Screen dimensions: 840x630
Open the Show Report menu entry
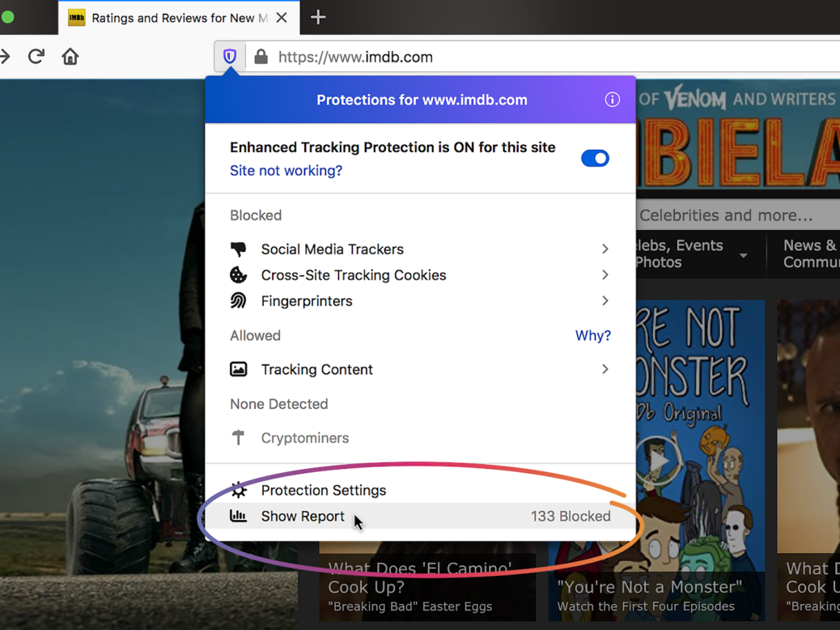[x=303, y=516]
